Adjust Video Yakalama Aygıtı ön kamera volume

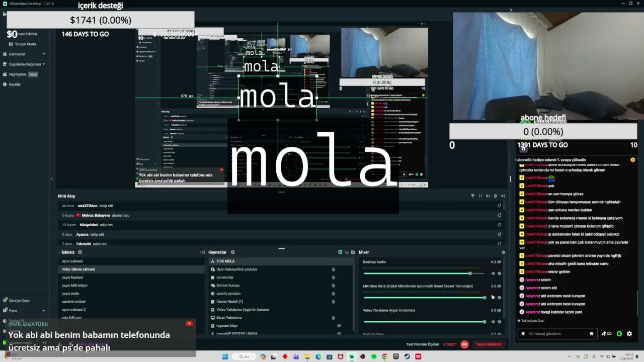pos(425,322)
